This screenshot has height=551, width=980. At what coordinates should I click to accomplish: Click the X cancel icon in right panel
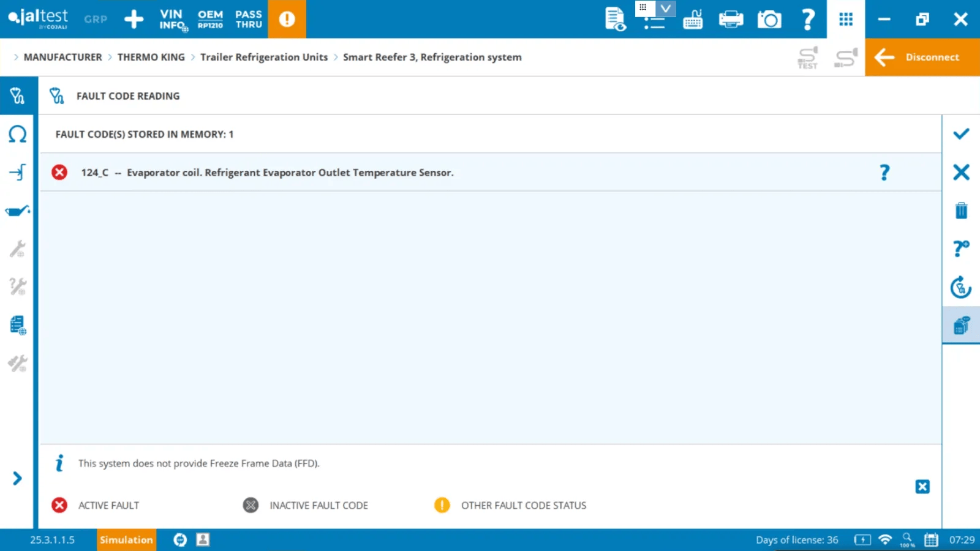click(x=961, y=172)
